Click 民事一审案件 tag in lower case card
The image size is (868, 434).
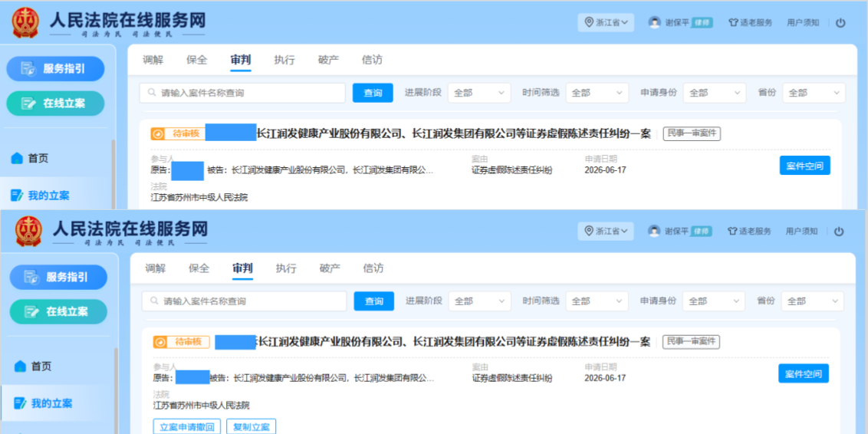click(x=692, y=342)
